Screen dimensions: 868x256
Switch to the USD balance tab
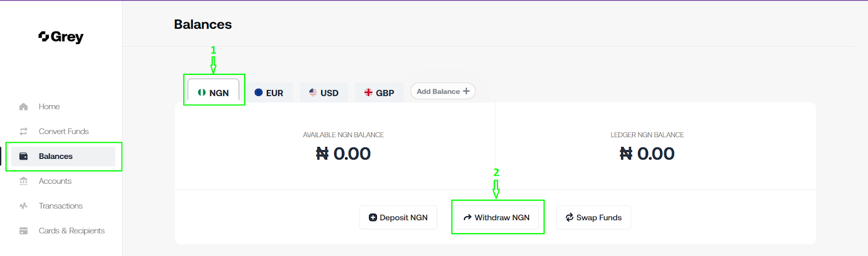(x=324, y=93)
